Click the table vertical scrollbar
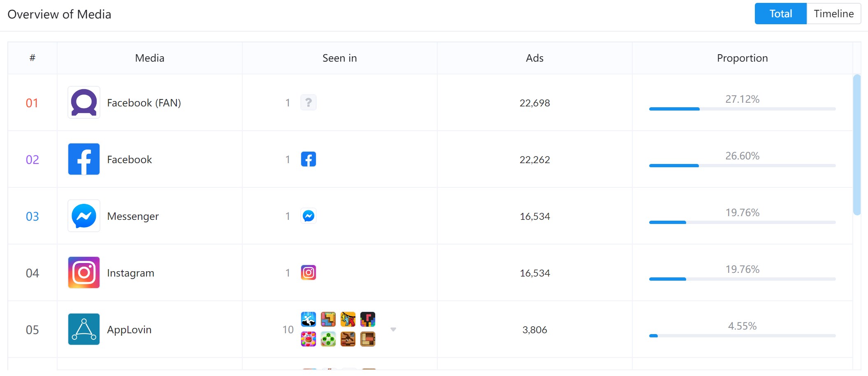Screen dimensions: 868x376 click(857, 145)
